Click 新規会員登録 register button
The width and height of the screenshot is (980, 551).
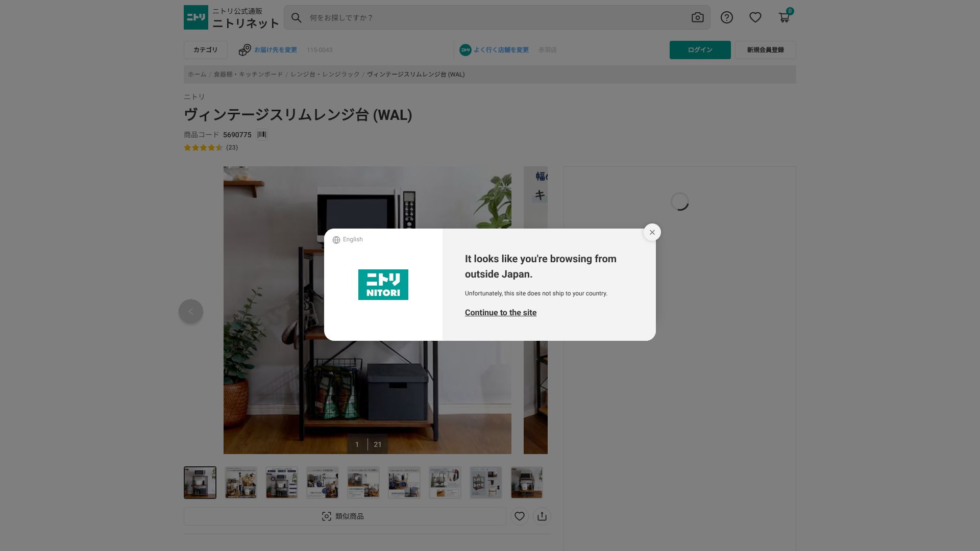coord(765,50)
